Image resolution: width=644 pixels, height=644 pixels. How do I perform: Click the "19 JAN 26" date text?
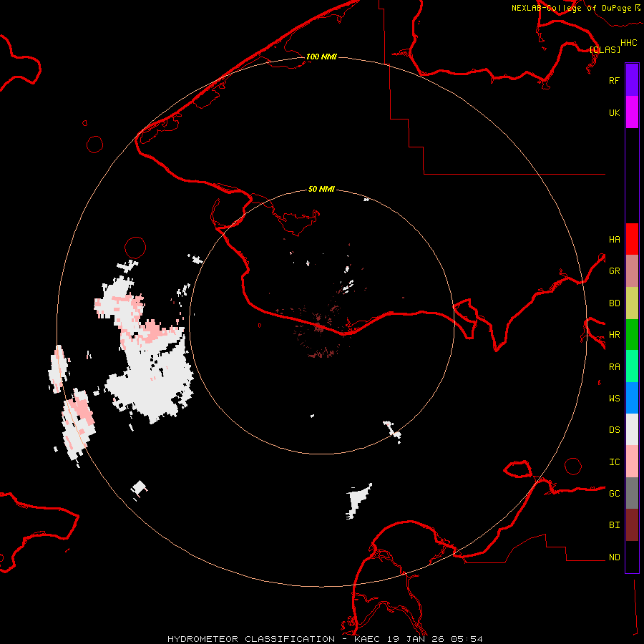[x=415, y=639]
